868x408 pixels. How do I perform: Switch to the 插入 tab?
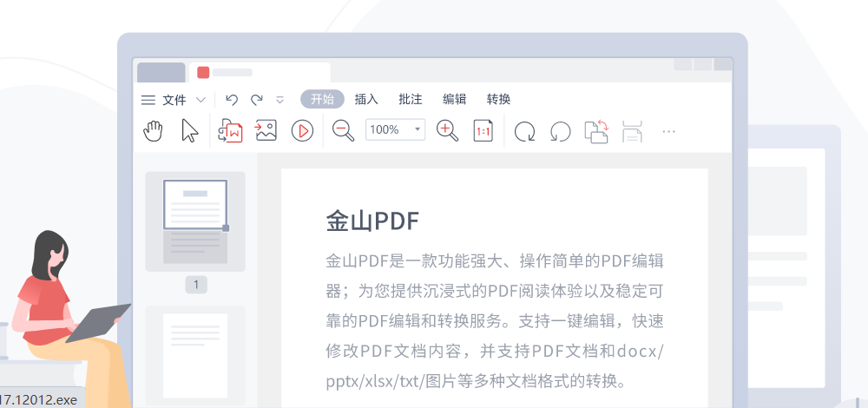click(x=366, y=100)
